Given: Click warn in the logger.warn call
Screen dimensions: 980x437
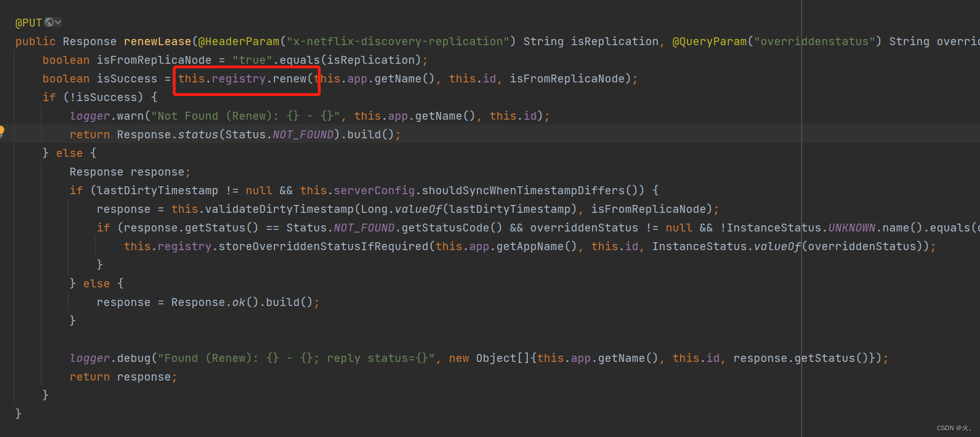Looking at the screenshot, I should [130, 116].
